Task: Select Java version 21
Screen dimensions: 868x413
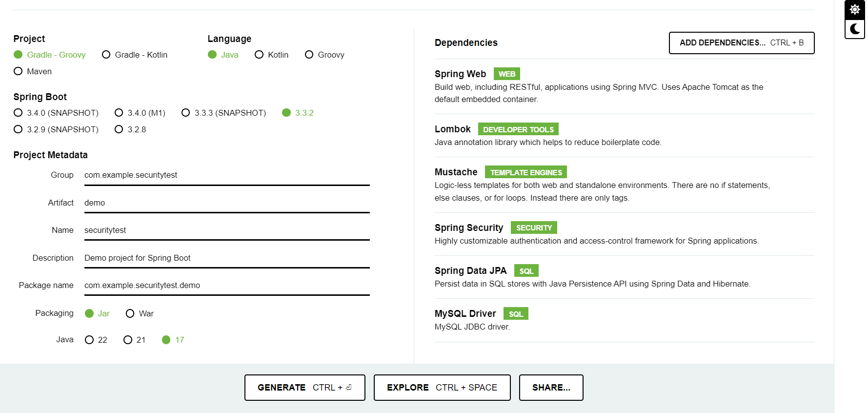Action: 135,340
